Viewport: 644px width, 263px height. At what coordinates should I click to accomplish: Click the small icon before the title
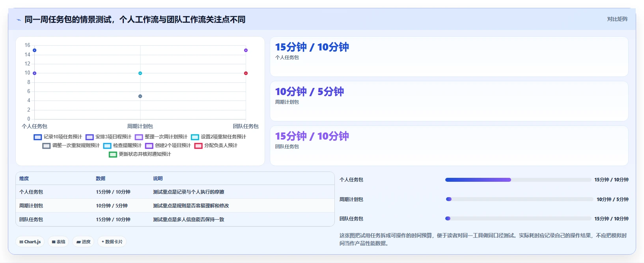(19, 20)
